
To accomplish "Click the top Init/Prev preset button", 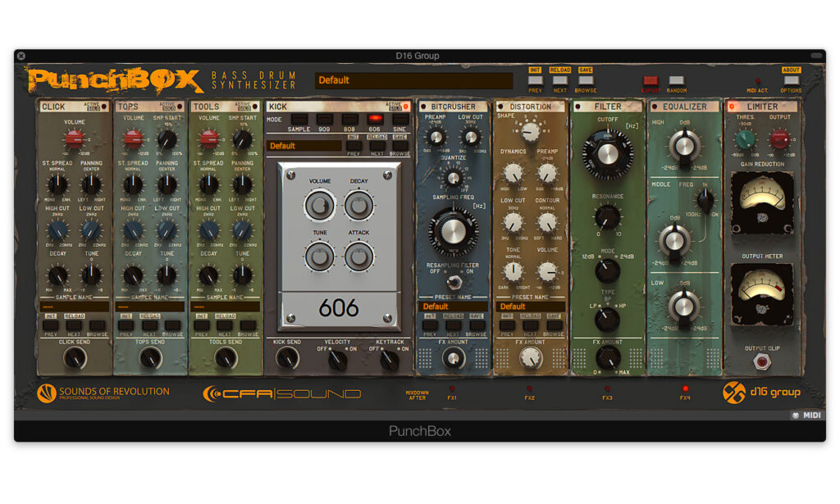I will tap(535, 80).
